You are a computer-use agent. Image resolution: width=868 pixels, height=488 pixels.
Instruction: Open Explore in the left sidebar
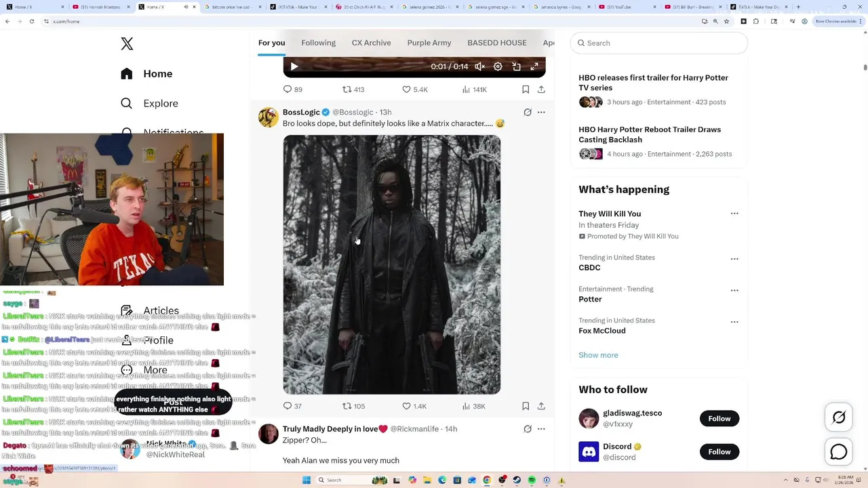pos(149,104)
